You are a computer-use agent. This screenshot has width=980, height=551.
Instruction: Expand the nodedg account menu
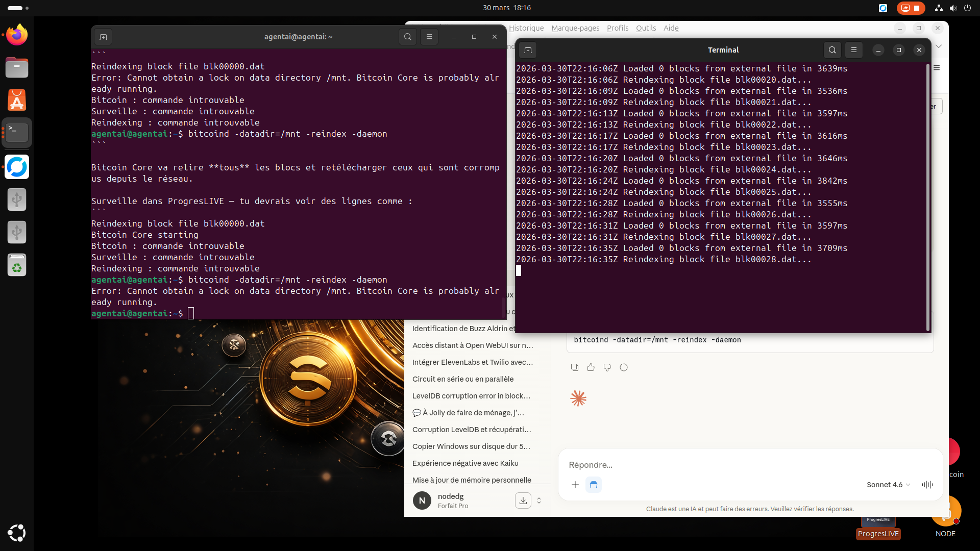coord(539,501)
